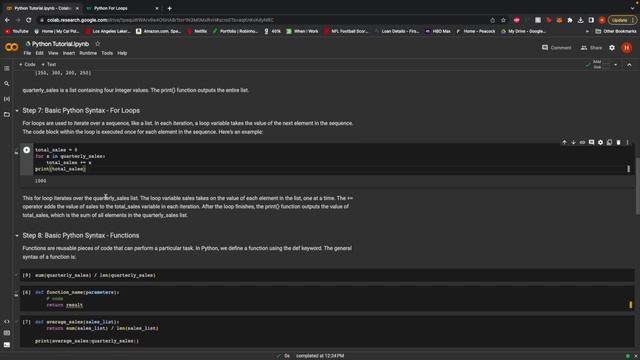The width and height of the screenshot is (640, 360).
Task: Show hidden bookmarks overflow chevron
Action: point(587,31)
